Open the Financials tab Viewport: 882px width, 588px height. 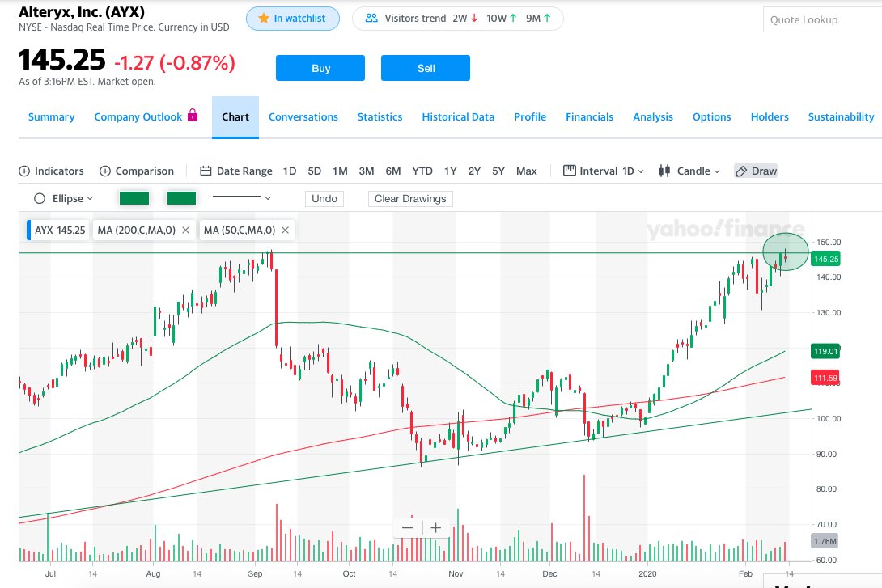[590, 117]
